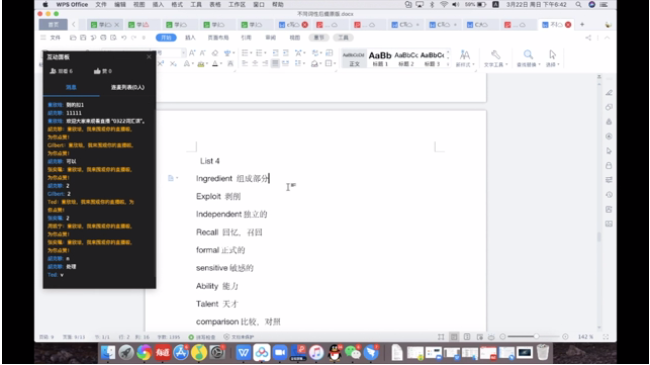
Task: Switch to the 开始 ribbon tab
Action: [x=166, y=38]
